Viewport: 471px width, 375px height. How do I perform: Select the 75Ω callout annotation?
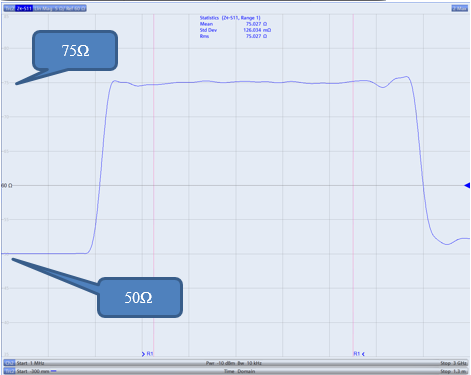[75, 51]
